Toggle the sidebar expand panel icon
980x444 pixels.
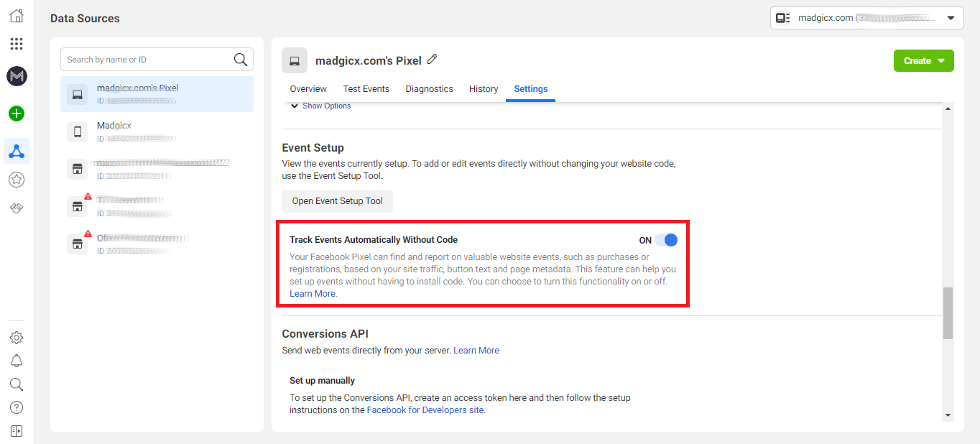[17, 431]
